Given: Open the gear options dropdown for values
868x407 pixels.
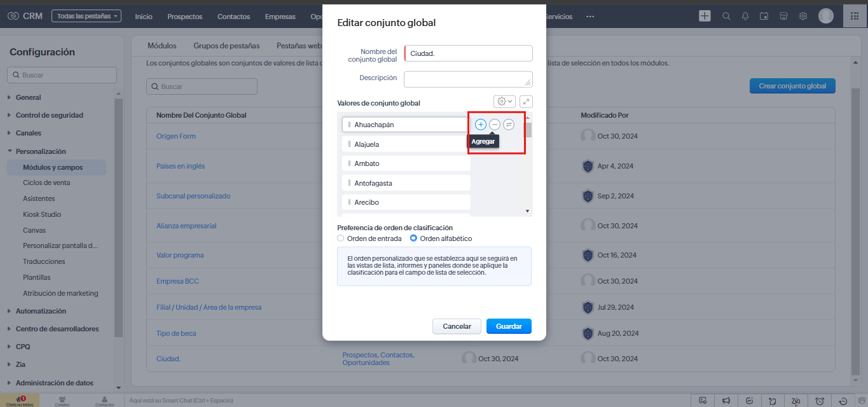Looking at the screenshot, I should tap(505, 101).
